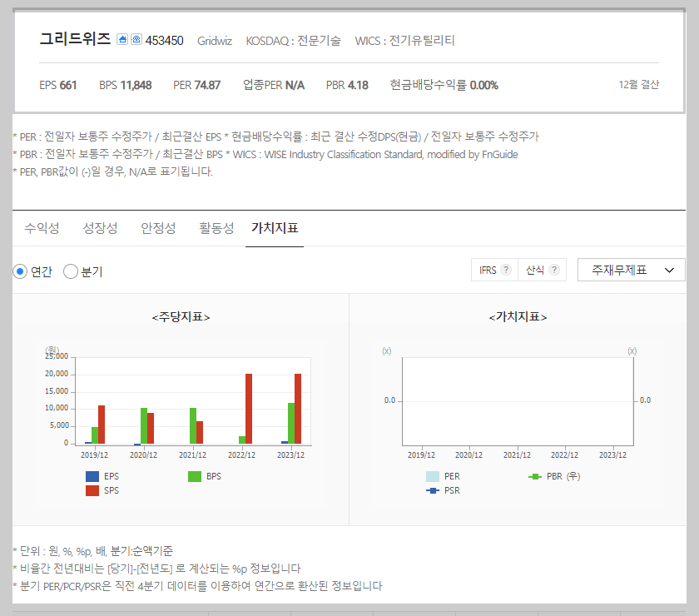Image resolution: width=699 pixels, height=616 pixels.
Task: Click the green BPS bar for 2020/12
Action: (x=144, y=425)
